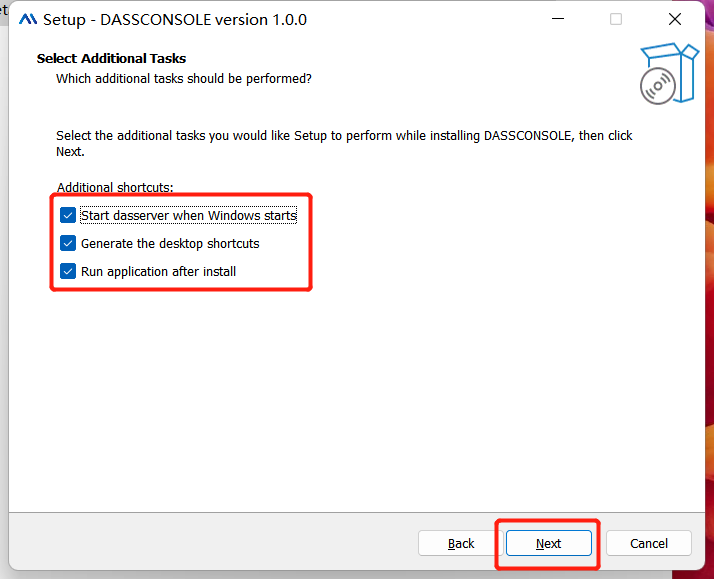Screen dimensions: 714x579
Task: Toggle Generate the desktop shortcuts checkbox
Action: pos(68,244)
